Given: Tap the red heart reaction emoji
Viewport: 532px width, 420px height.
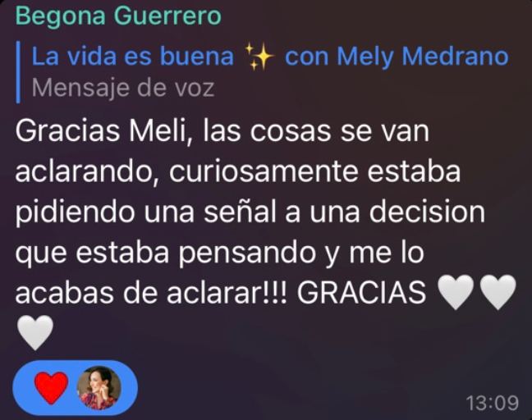Looking at the screenshot, I should (x=51, y=388).
